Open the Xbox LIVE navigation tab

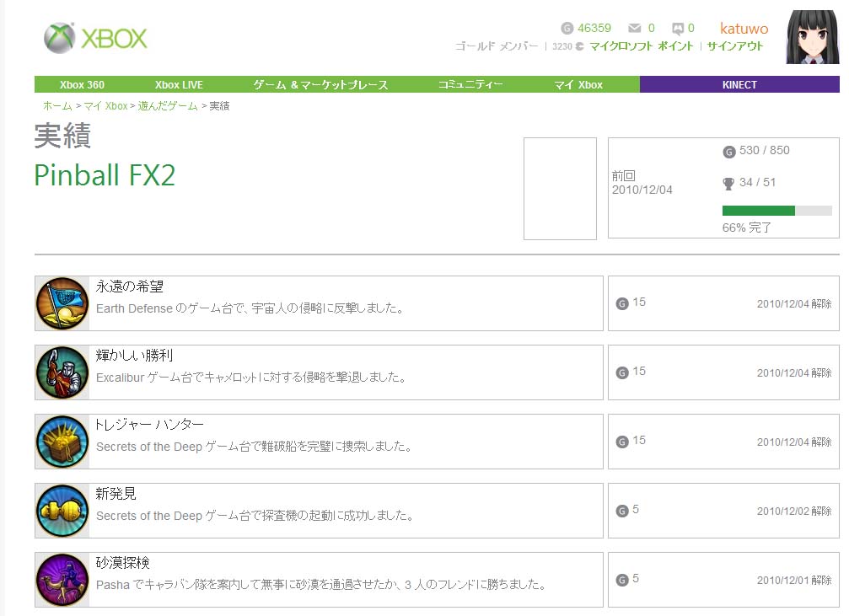(179, 85)
